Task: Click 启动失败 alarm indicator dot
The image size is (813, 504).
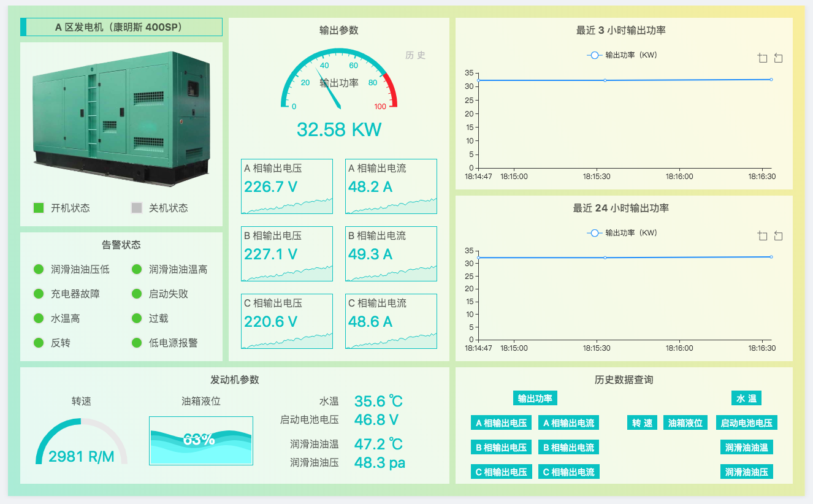Action: coord(137,294)
